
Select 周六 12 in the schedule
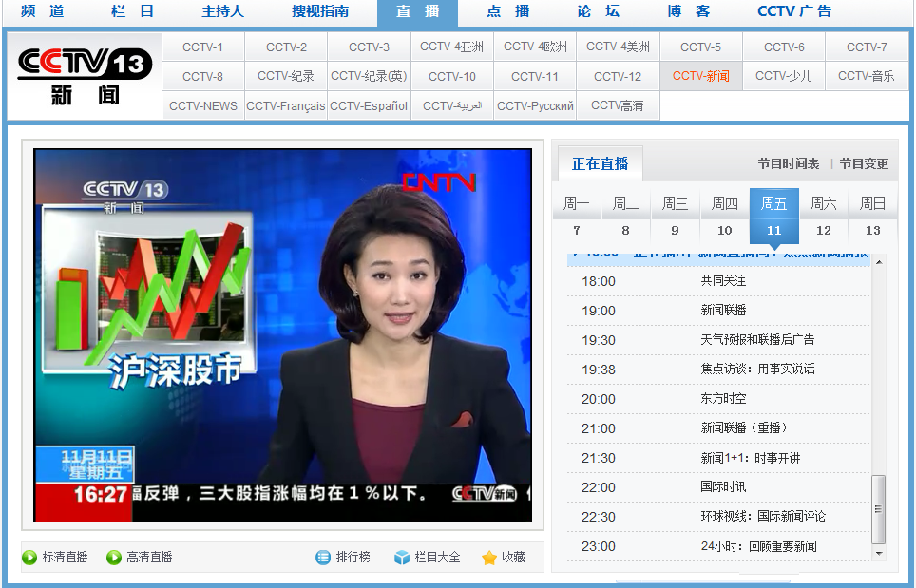point(823,216)
